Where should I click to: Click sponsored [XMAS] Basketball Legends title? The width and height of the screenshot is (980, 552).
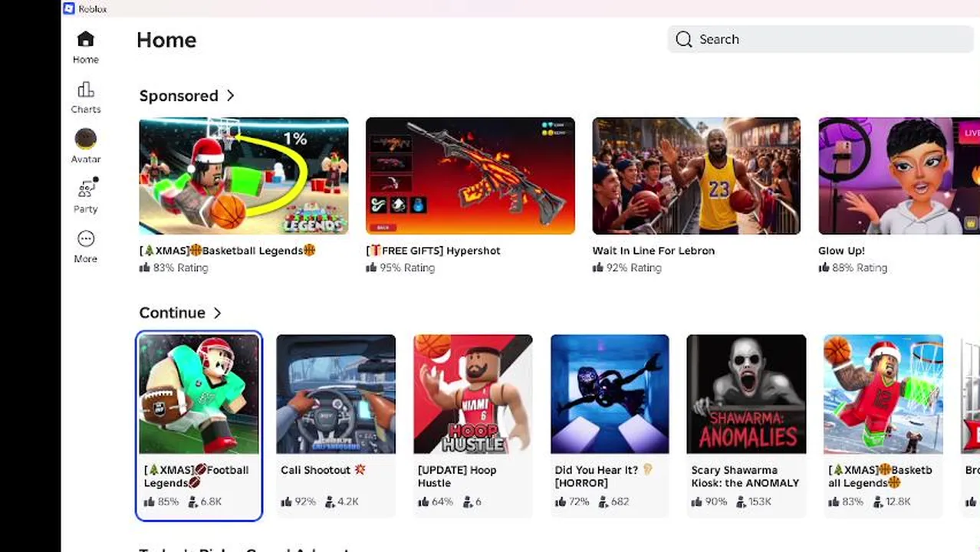coord(228,251)
